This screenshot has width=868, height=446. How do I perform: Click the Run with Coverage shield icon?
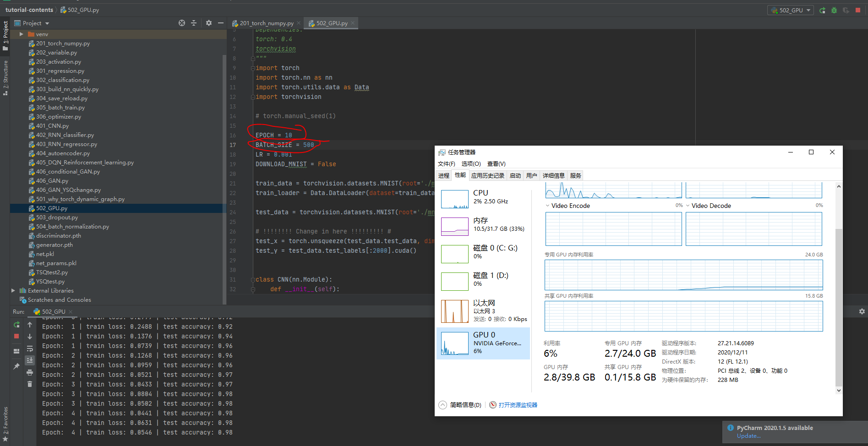[x=846, y=10]
